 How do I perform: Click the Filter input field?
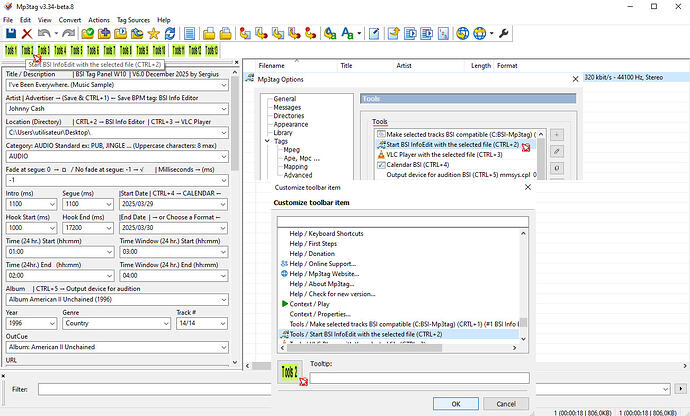pyautogui.click(x=354, y=389)
